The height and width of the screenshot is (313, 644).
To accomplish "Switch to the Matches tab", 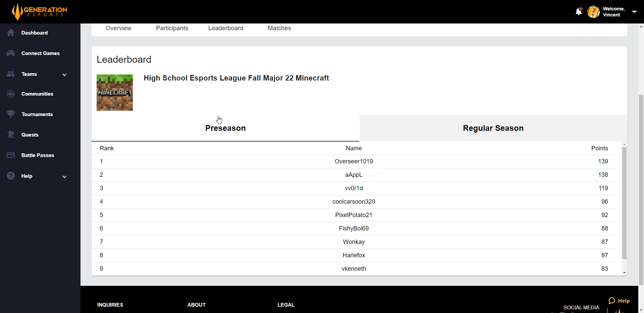I will coord(279,28).
